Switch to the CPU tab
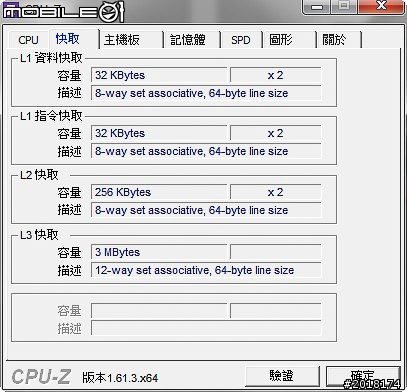The height and width of the screenshot is (392, 407). coord(28,40)
